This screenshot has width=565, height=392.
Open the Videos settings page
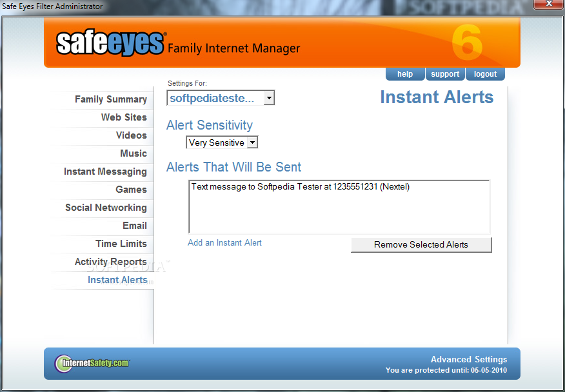(x=131, y=135)
